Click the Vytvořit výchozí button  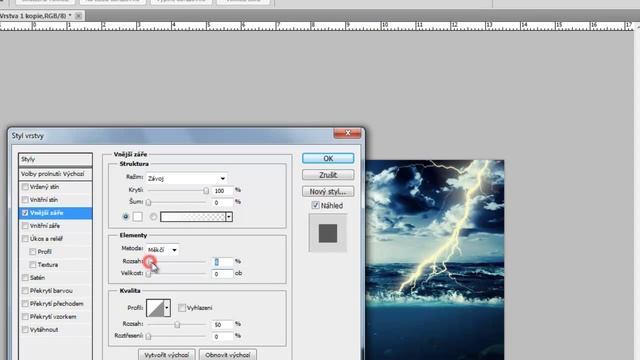(167, 355)
